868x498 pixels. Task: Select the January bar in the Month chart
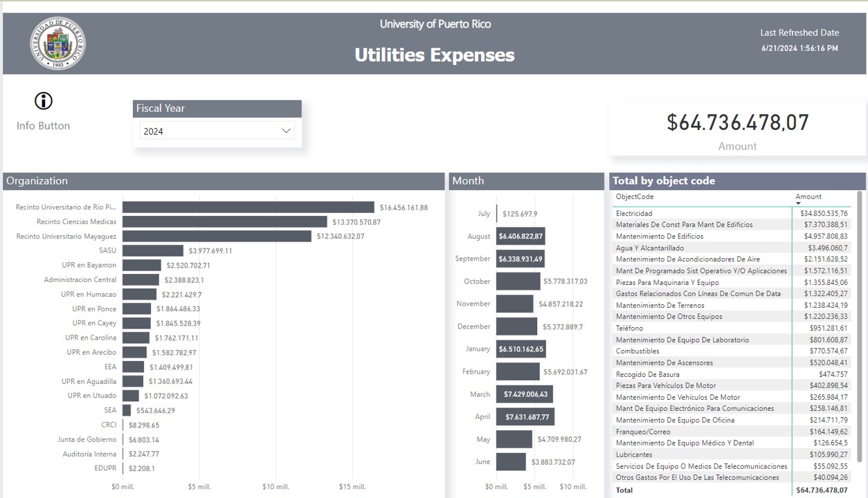[521, 349]
